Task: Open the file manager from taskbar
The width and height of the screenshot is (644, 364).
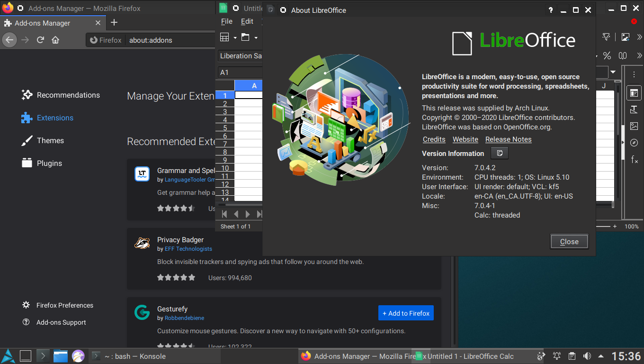Action: [61, 355]
